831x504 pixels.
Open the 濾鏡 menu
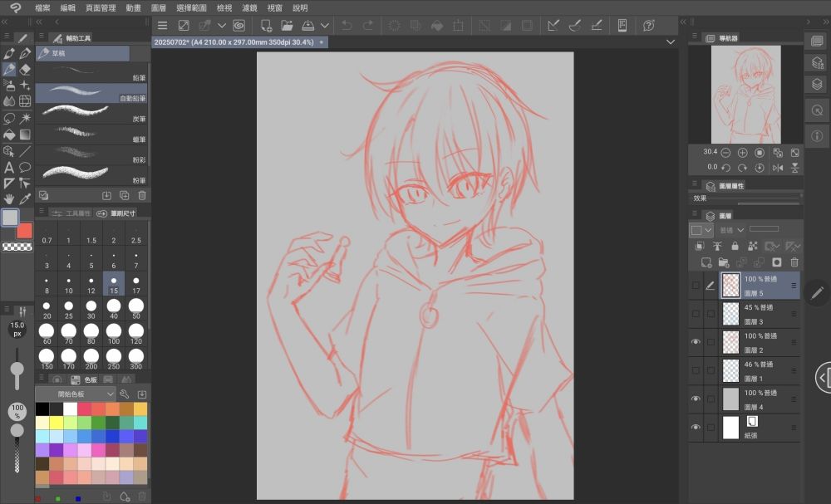click(x=249, y=8)
